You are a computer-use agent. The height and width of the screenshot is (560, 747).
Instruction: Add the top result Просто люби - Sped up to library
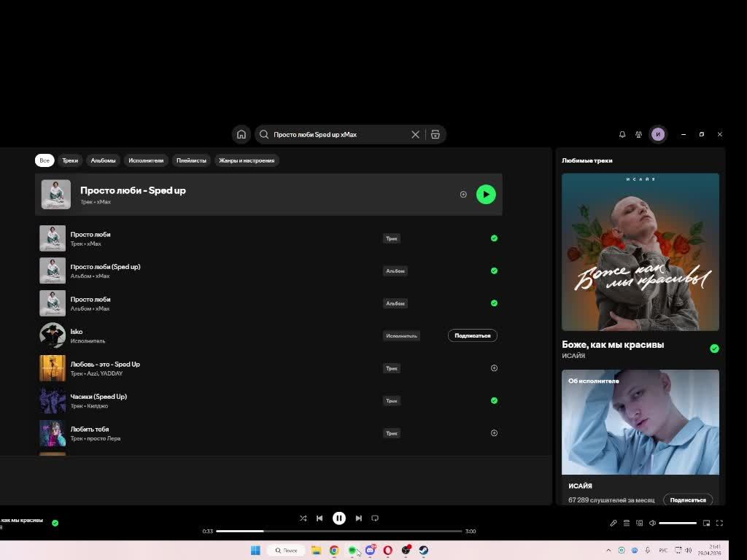pyautogui.click(x=463, y=194)
